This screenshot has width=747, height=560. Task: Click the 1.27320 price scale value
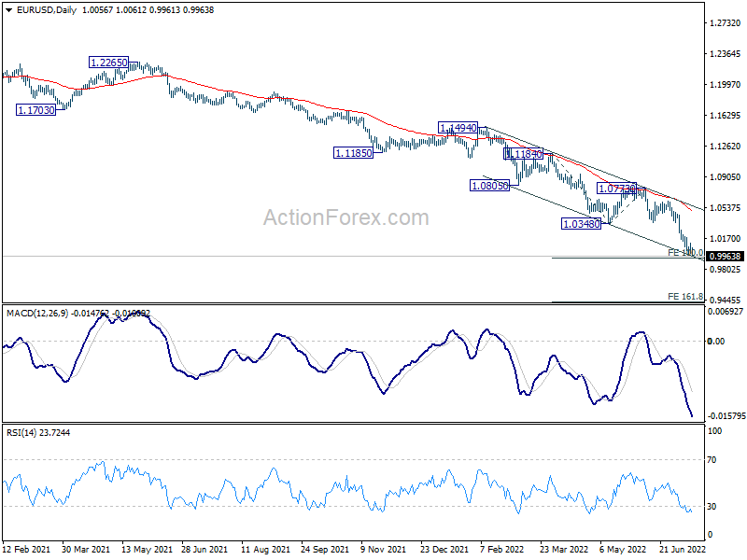click(726, 22)
